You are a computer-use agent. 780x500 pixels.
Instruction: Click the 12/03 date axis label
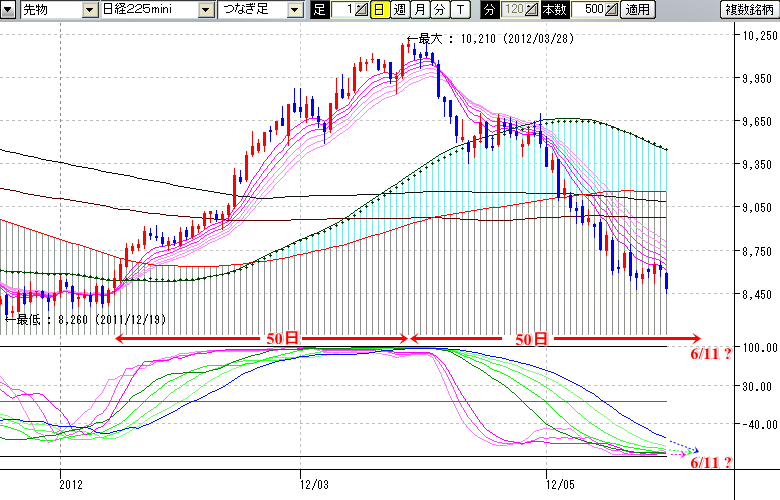[314, 485]
